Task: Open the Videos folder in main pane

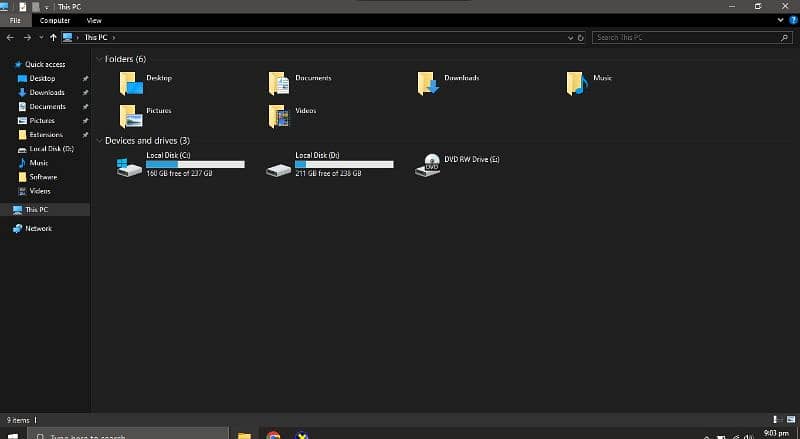Action: coord(280,116)
